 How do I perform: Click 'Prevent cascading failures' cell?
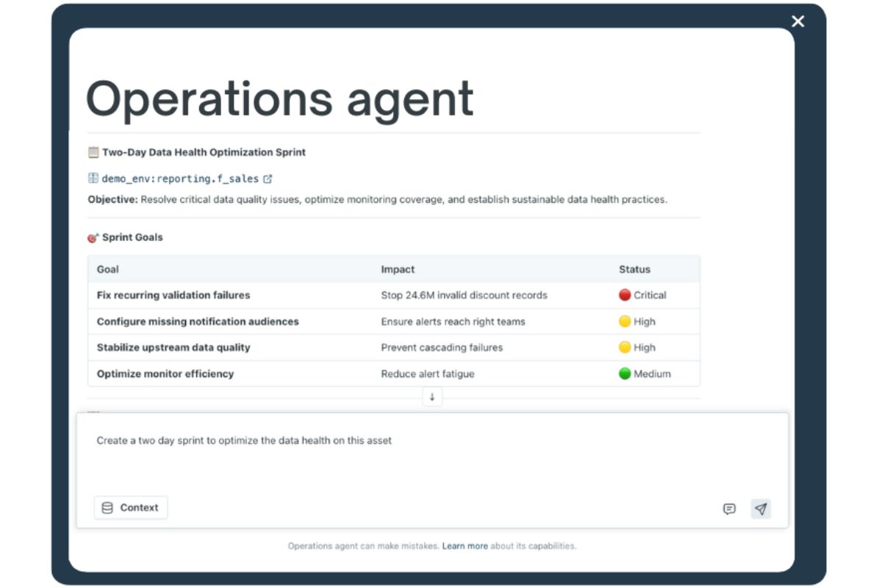[442, 348]
